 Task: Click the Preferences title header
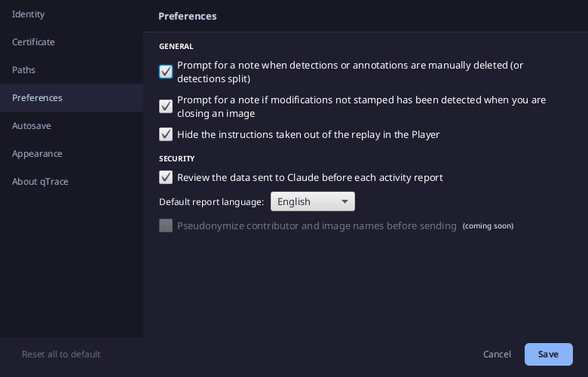(188, 16)
